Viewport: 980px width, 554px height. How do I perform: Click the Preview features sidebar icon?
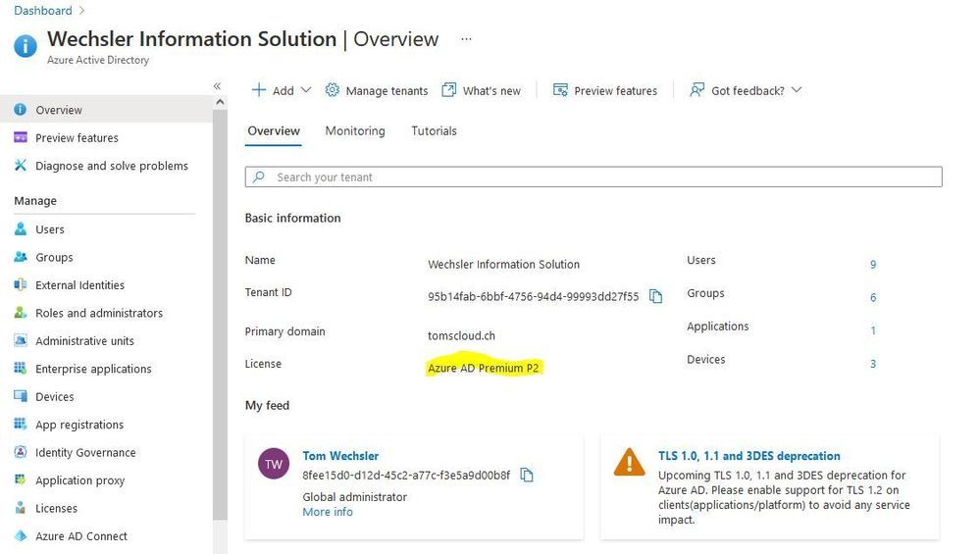coord(20,137)
